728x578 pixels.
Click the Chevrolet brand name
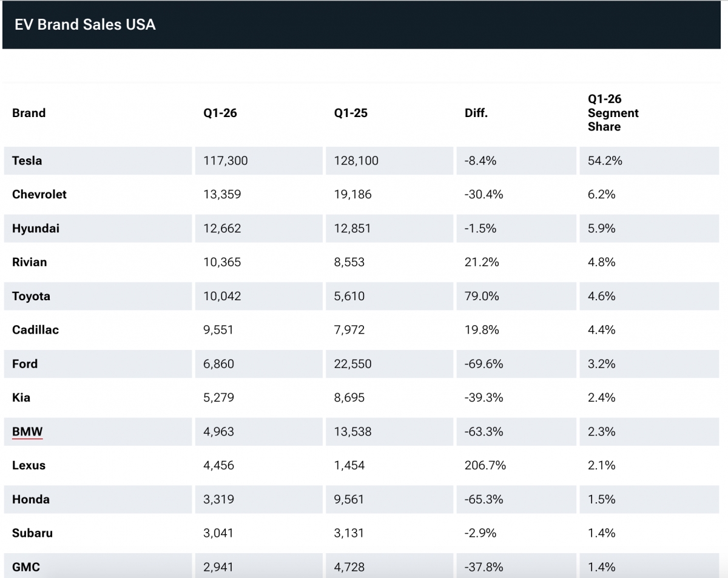click(x=39, y=195)
